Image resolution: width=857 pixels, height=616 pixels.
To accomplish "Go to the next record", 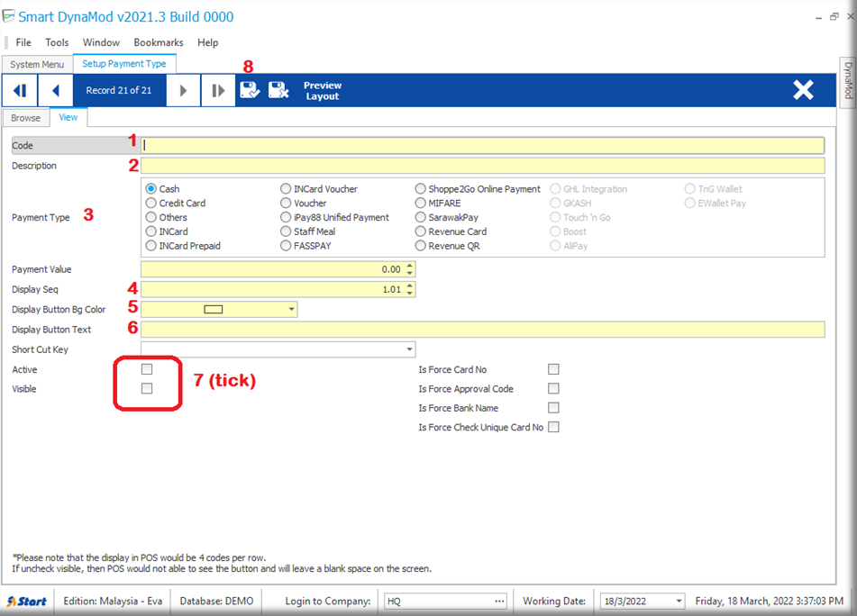I will click(x=183, y=90).
